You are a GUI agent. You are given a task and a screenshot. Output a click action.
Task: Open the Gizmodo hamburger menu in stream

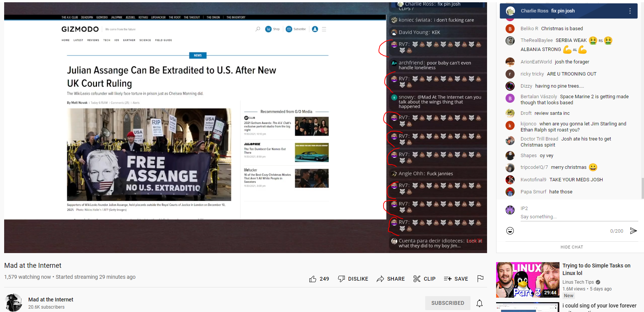pos(324,29)
